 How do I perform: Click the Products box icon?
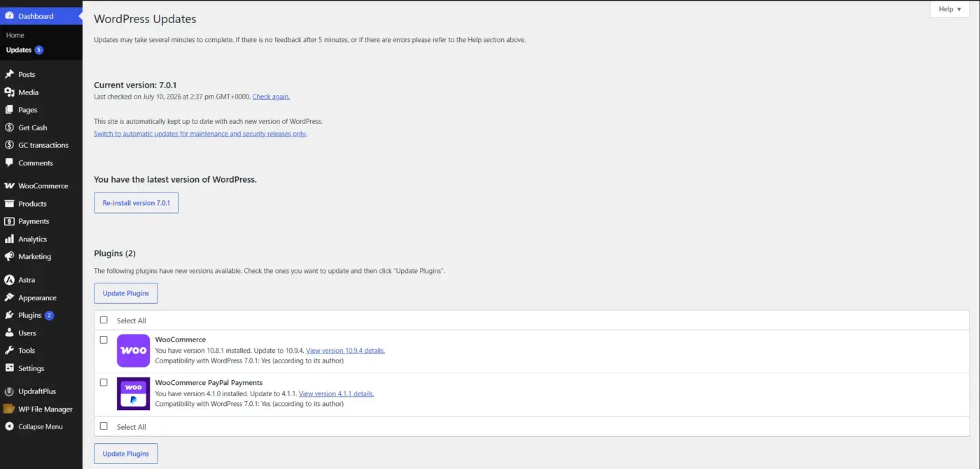click(x=9, y=204)
